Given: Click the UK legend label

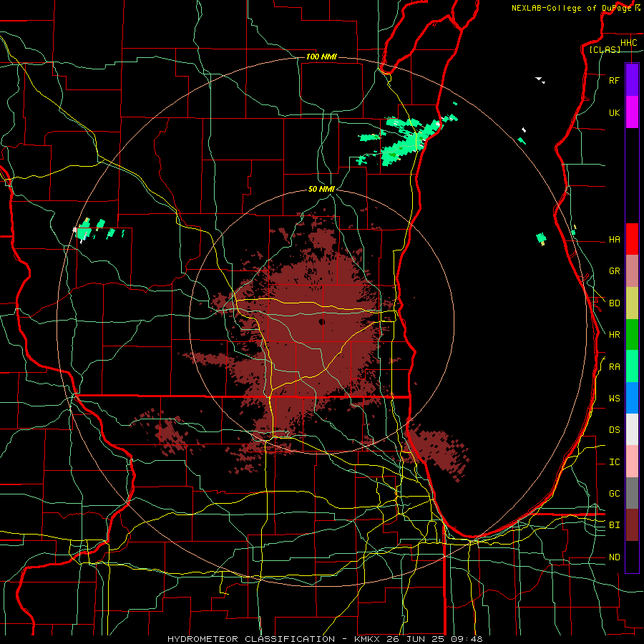Looking at the screenshot, I should [614, 112].
